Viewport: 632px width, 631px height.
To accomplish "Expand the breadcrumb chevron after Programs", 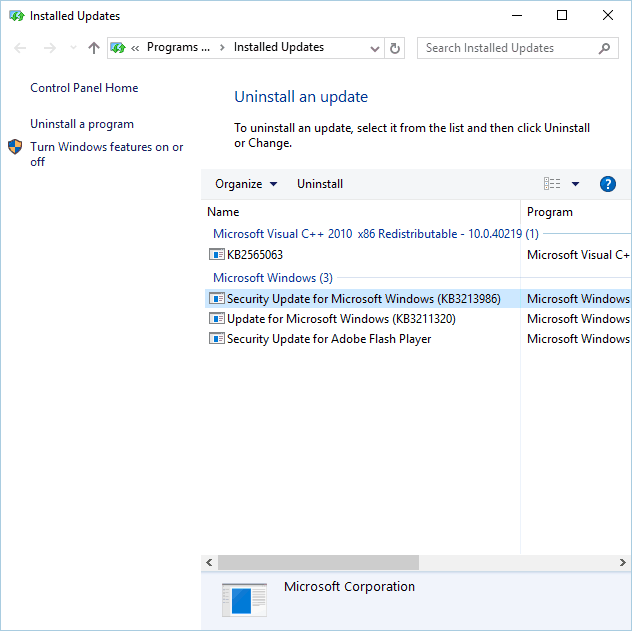I will [222, 48].
